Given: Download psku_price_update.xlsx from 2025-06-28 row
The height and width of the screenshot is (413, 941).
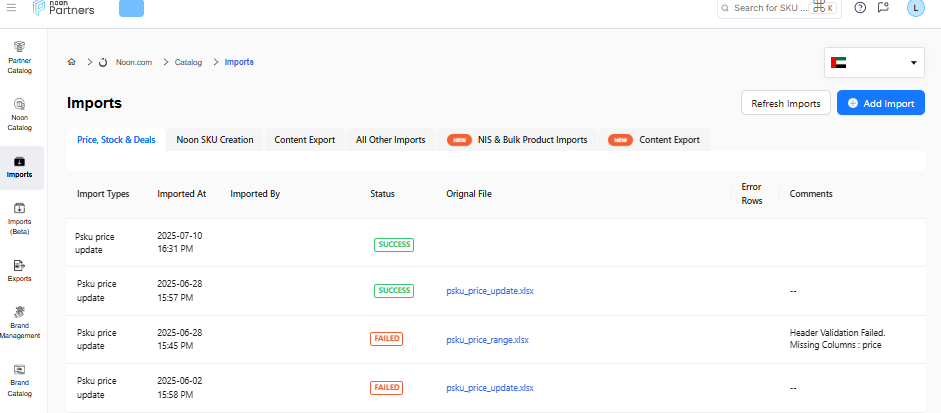Looking at the screenshot, I should point(490,291).
